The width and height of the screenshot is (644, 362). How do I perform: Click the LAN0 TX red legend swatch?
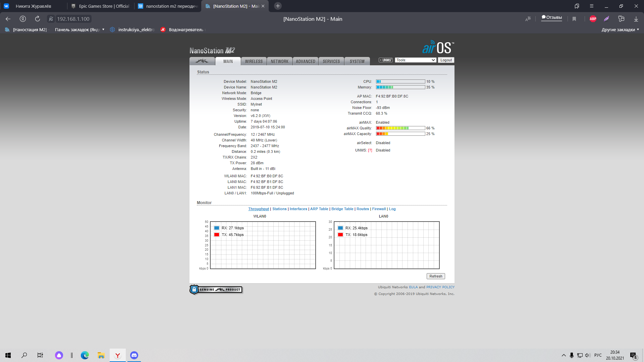tap(340, 235)
